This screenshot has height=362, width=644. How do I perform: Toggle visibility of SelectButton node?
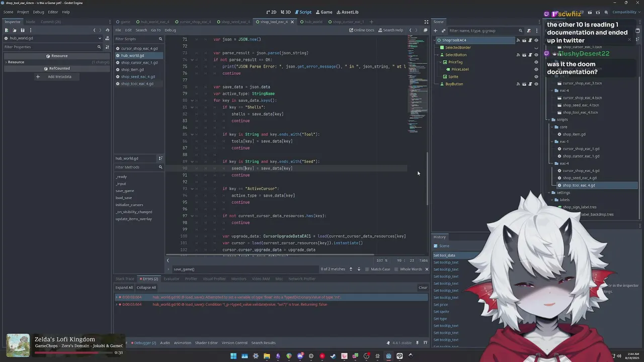pos(536,55)
